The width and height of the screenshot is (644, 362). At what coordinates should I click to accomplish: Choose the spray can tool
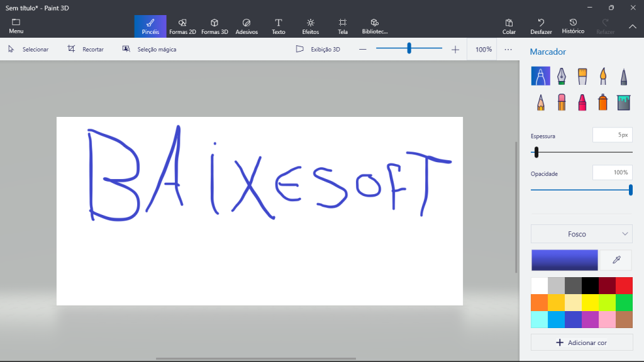coord(602,101)
